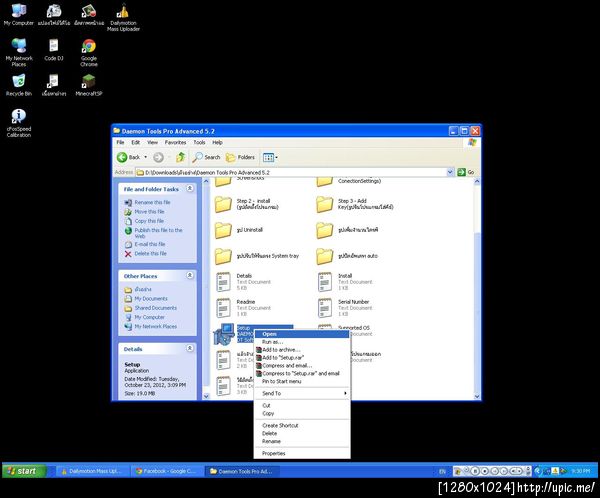Choose Open in context menu
Viewport: 600px width, 498px height.
(302, 334)
